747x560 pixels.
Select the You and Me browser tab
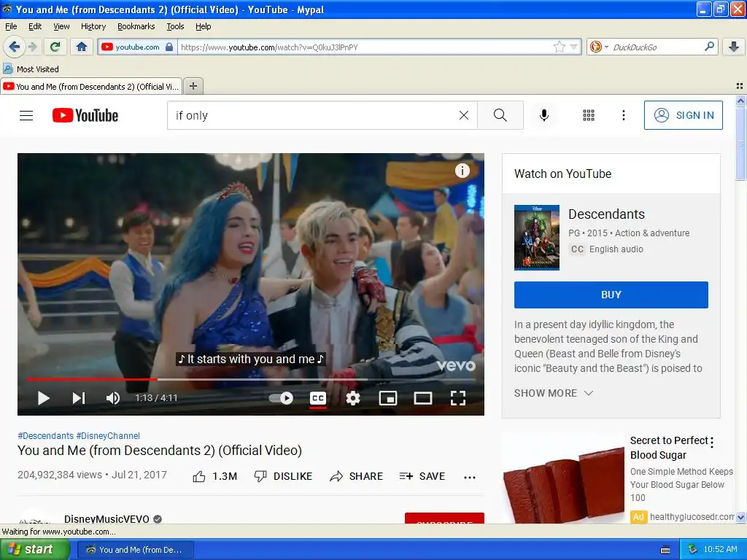pos(91,86)
